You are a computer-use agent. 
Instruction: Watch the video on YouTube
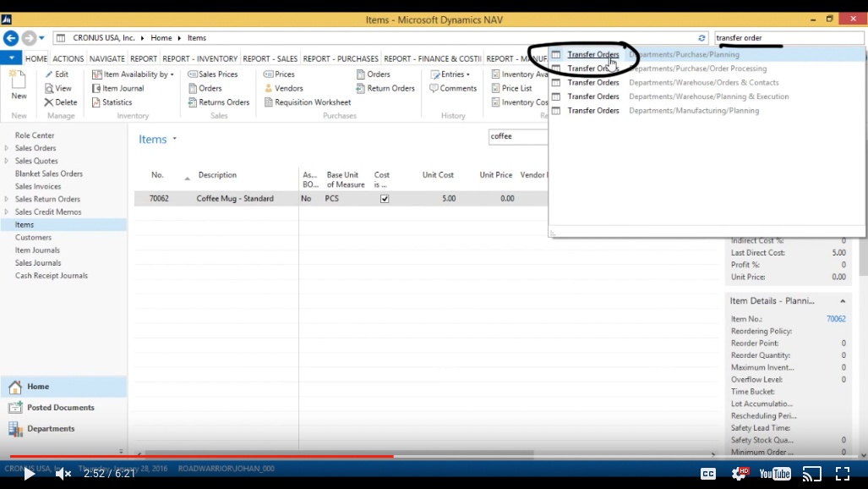[774, 474]
